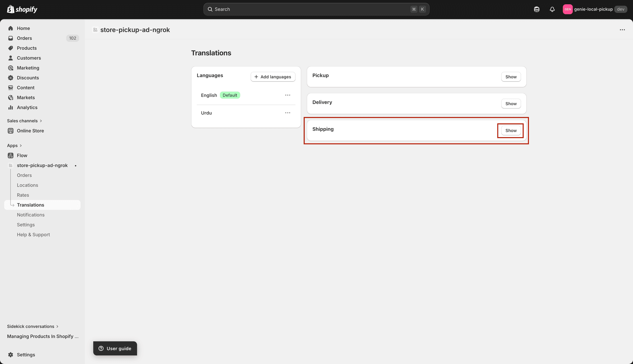Switch to the Notifications section of the app
This screenshot has height=364, width=633.
(x=31, y=215)
